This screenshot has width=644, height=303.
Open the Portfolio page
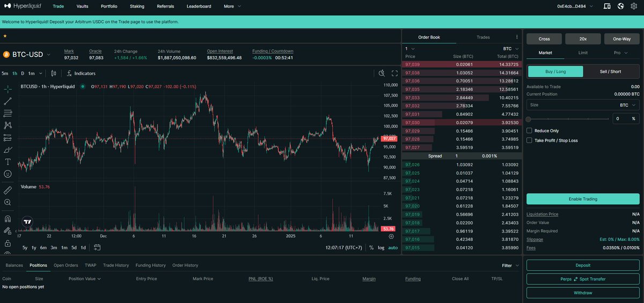tap(109, 6)
